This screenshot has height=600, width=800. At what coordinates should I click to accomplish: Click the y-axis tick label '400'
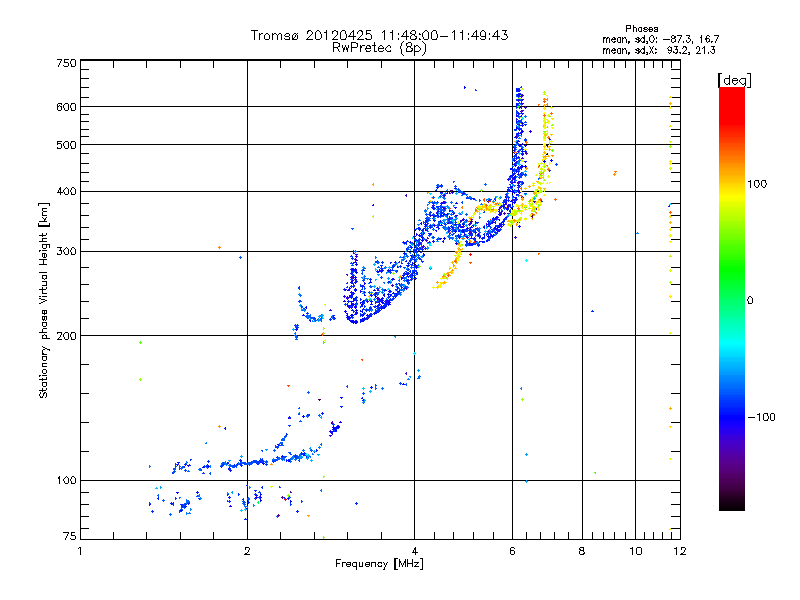[x=67, y=191]
